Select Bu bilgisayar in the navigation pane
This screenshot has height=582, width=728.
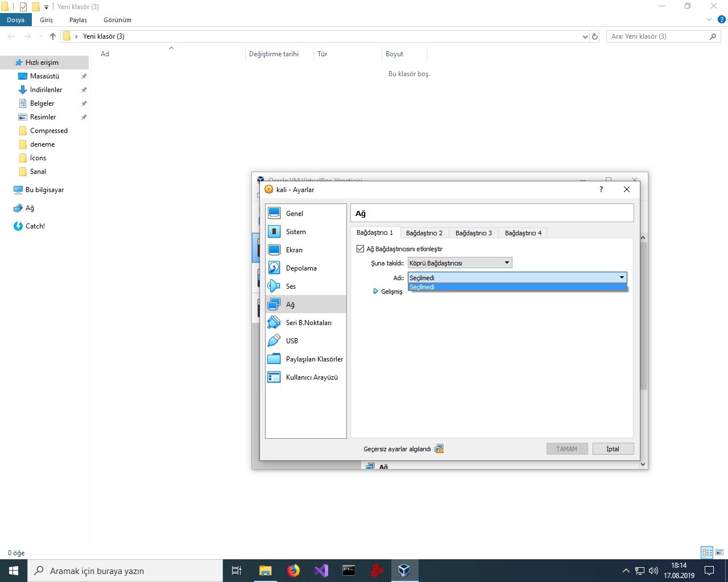coord(44,190)
